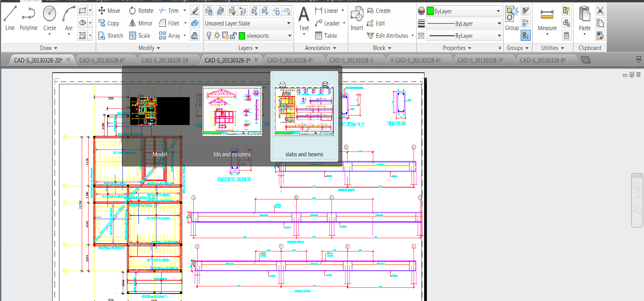This screenshot has height=301, width=644.
Task: Expand the Layers panel
Action: click(248, 48)
